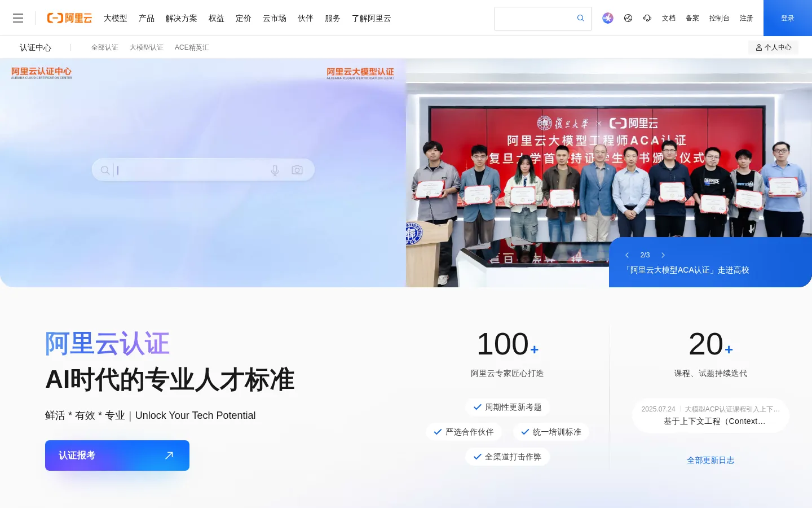Open 解决方案 menu in top navigation
The height and width of the screenshot is (508, 812).
[x=182, y=18]
